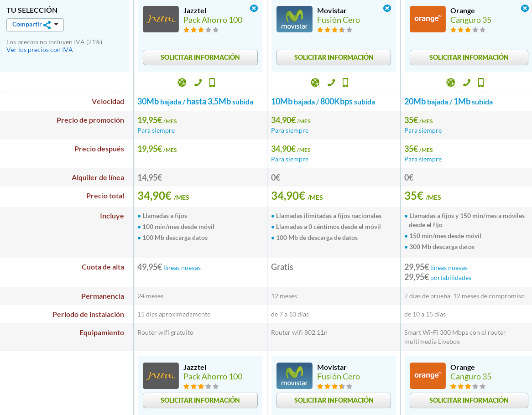Click the internet globe icon under Orange
This screenshot has height=415, width=532.
click(x=451, y=83)
